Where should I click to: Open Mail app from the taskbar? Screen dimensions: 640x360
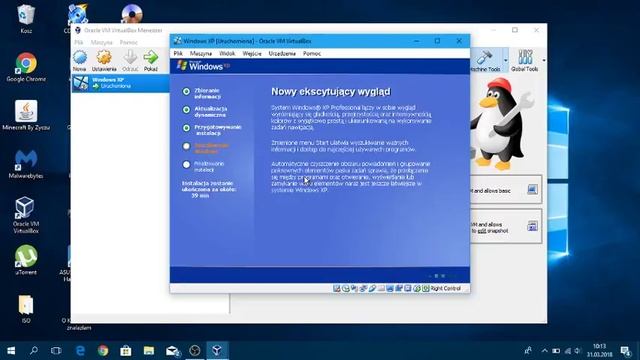[x=172, y=351]
